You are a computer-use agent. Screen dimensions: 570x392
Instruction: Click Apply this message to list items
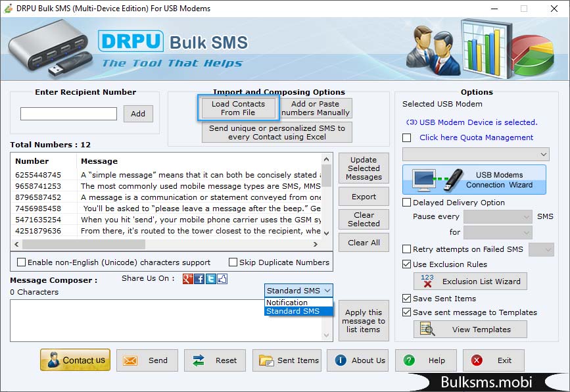(x=364, y=321)
